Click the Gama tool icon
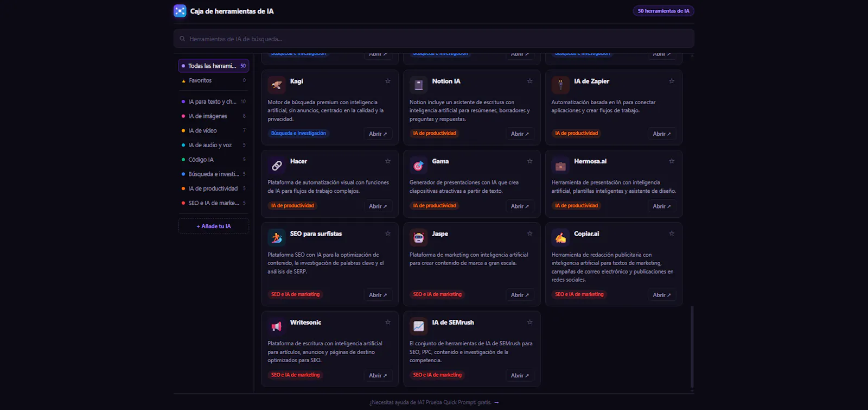The height and width of the screenshot is (410, 868). coord(419,165)
